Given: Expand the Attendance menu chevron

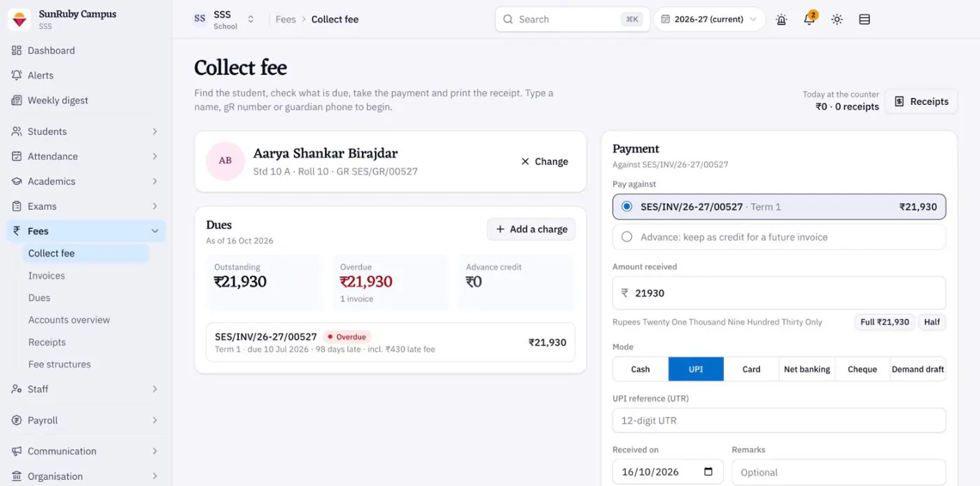Looking at the screenshot, I should click(x=155, y=157).
